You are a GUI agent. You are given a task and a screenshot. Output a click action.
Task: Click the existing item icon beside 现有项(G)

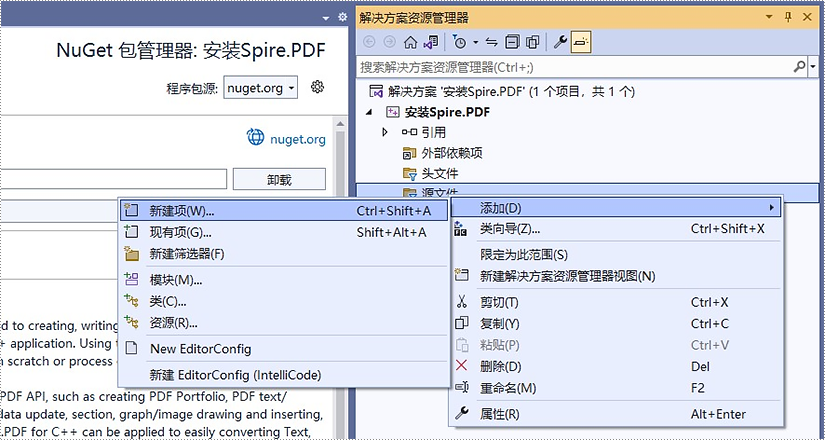click(131, 232)
